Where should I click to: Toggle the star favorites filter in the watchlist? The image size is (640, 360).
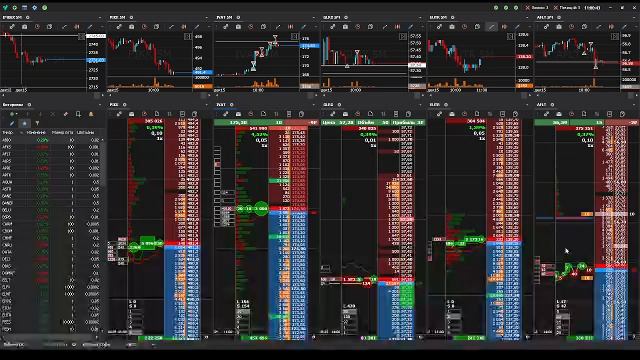pos(24,123)
